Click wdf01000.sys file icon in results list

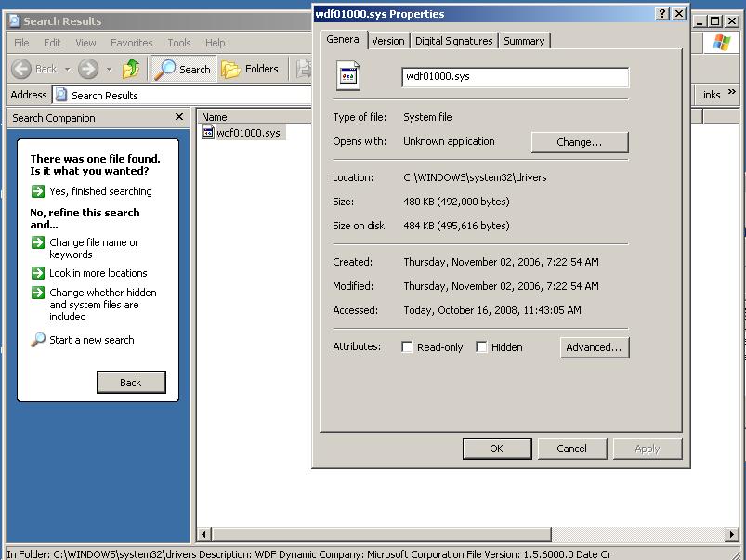207,133
